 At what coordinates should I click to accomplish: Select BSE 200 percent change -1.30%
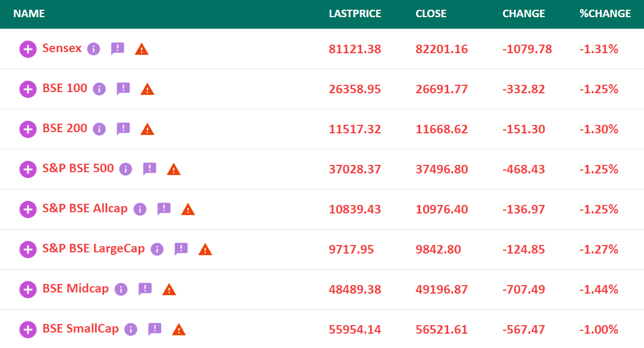pos(599,129)
